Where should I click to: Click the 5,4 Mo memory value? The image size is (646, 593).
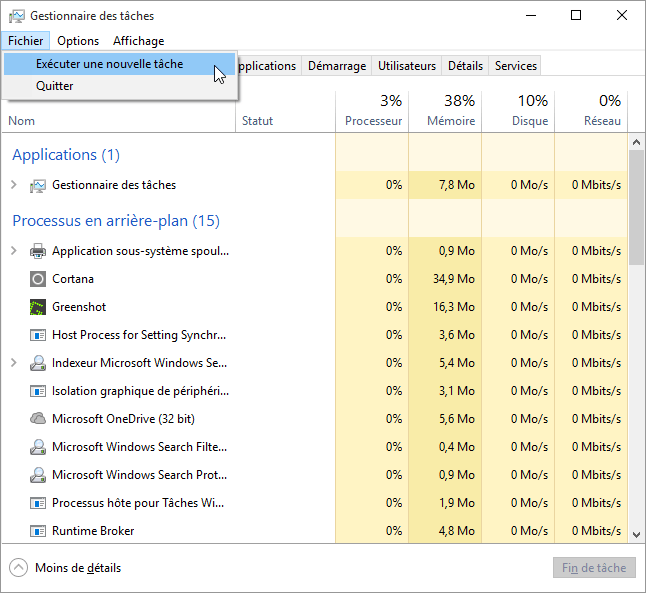(457, 363)
